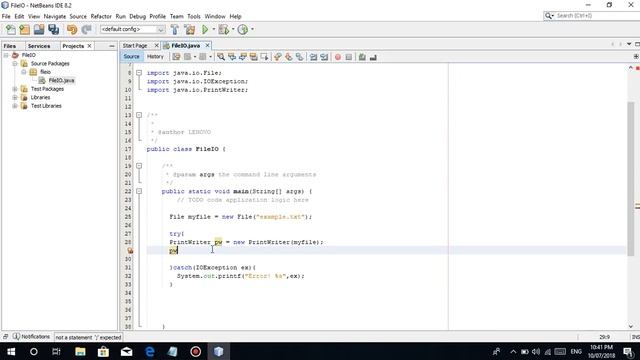Collapse the fileio package node

coord(24,72)
